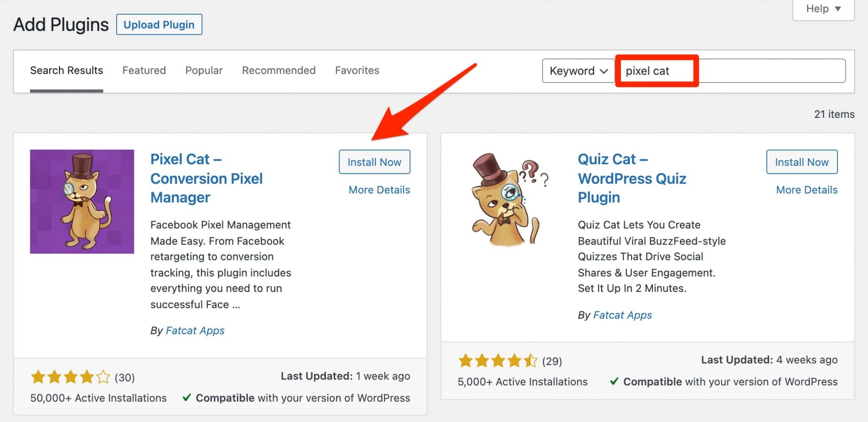This screenshot has width=868, height=422.
Task: Switch to the Featured tab
Action: pos(144,70)
